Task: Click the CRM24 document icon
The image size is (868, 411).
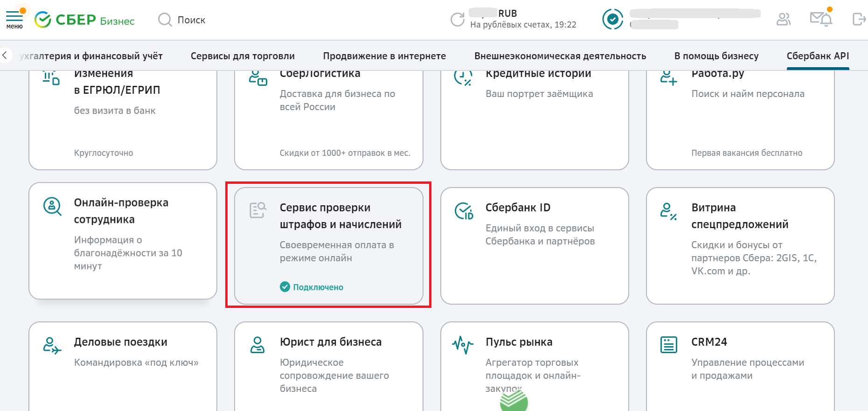Action: click(668, 345)
